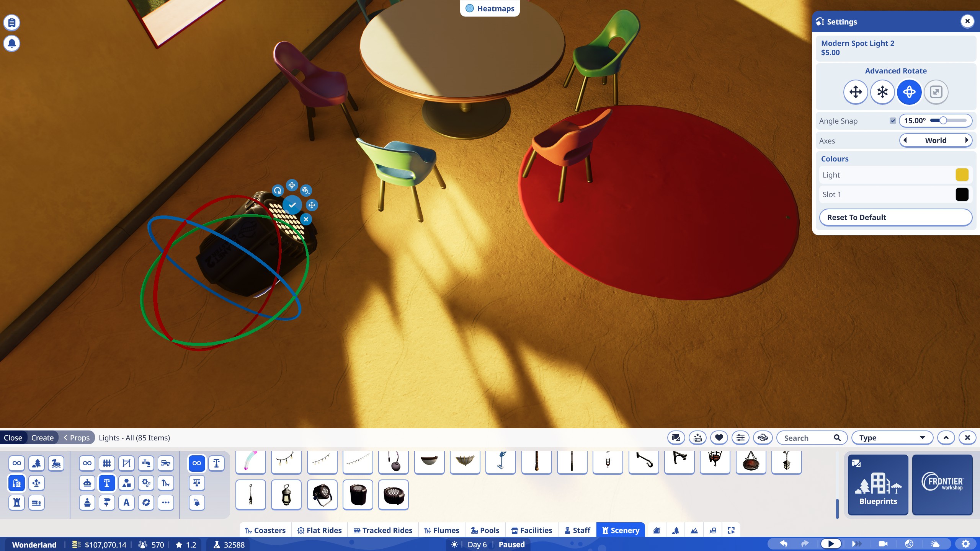Select the signpost subcategory icon
980x551 pixels.
[107, 503]
